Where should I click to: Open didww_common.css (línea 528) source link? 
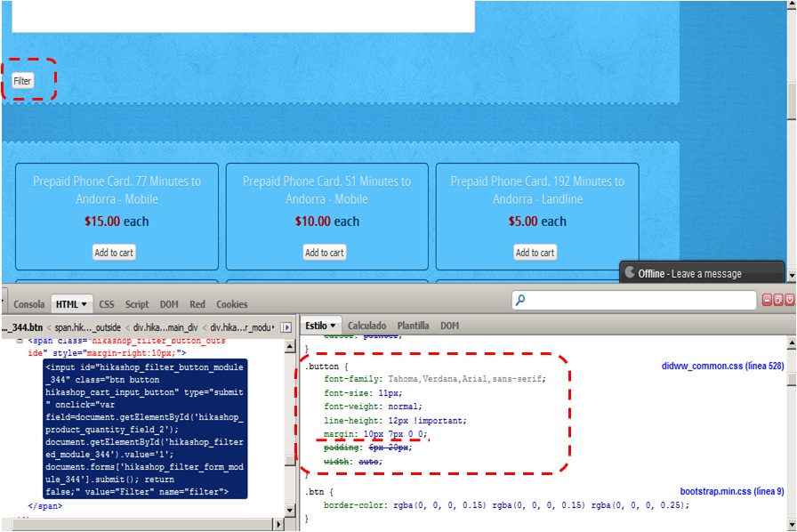tap(723, 366)
